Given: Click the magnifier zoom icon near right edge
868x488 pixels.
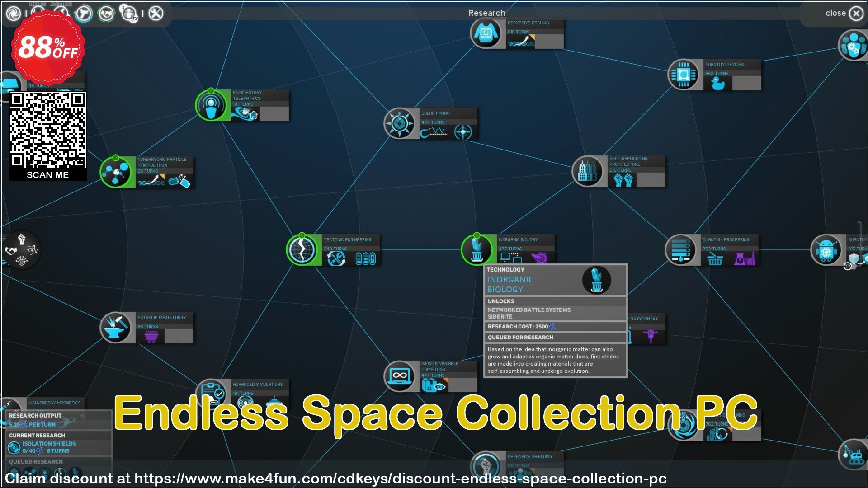Looking at the screenshot, I should point(848,267).
